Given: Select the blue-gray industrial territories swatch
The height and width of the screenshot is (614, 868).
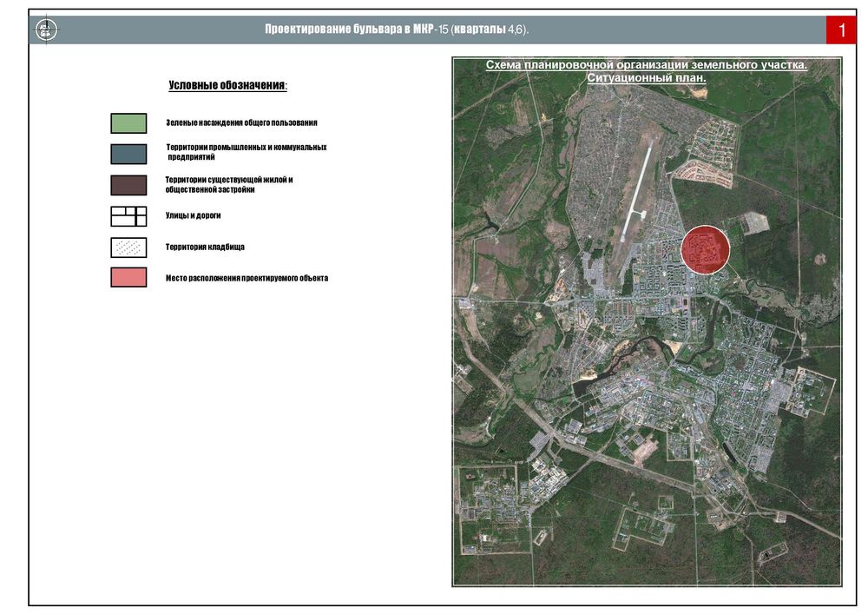Looking at the screenshot, I should (x=128, y=154).
